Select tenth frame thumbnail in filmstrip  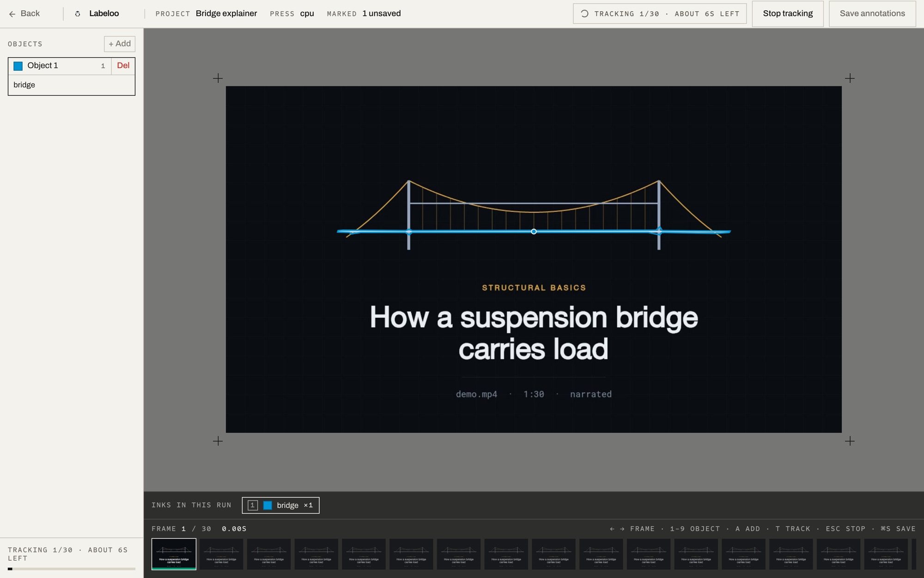tap(601, 554)
